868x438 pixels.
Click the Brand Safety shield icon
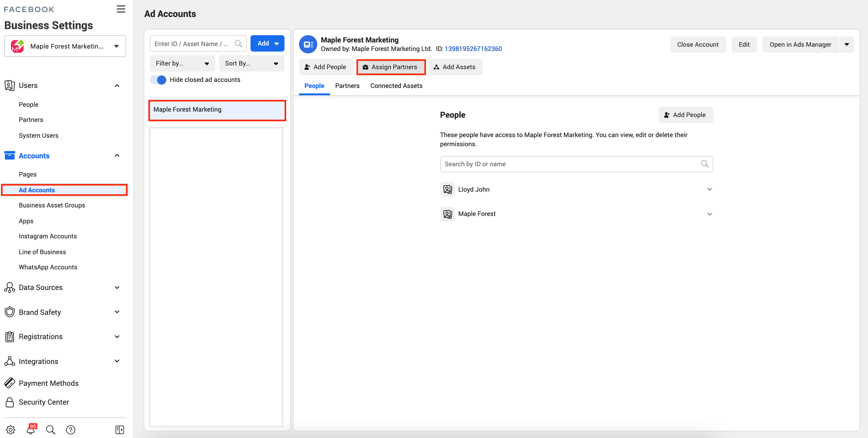coord(9,312)
